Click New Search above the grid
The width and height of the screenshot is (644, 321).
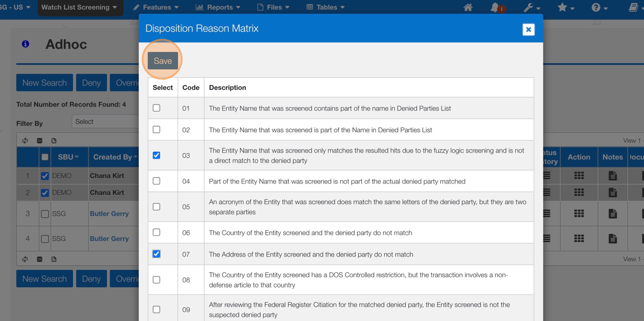(x=44, y=83)
